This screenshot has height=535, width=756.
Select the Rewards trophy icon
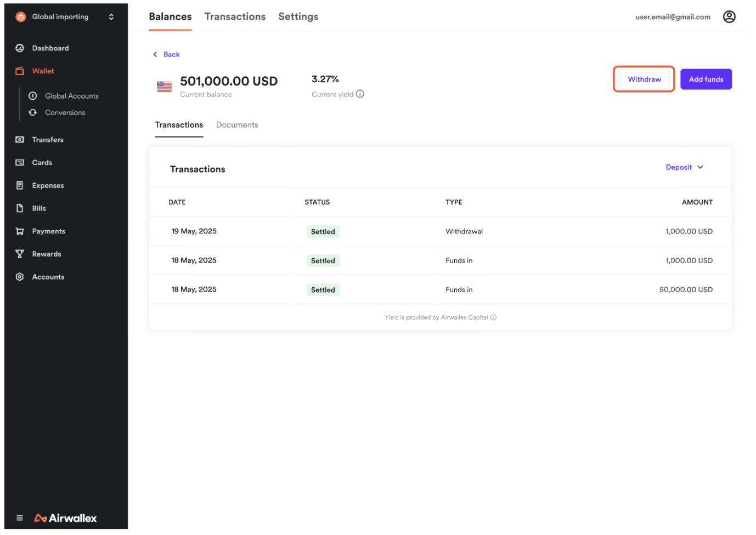(x=20, y=254)
